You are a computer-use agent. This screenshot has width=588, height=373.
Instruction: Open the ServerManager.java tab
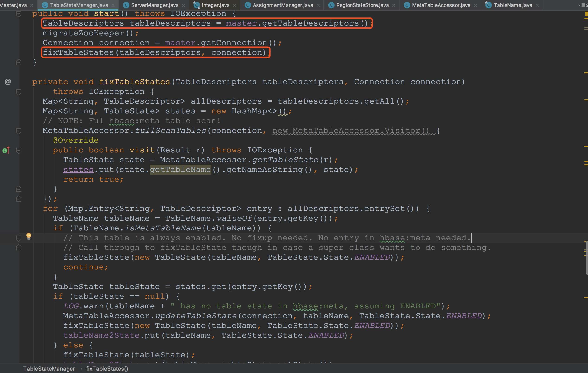(155, 5)
